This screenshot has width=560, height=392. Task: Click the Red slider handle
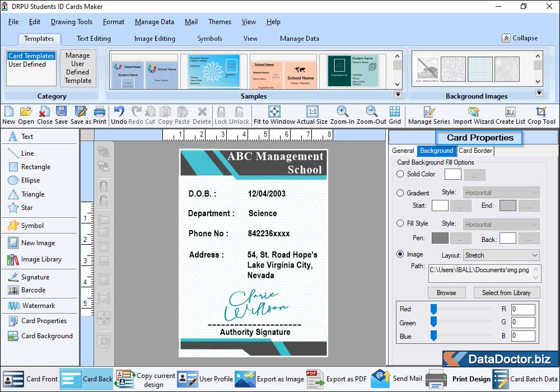click(x=433, y=310)
